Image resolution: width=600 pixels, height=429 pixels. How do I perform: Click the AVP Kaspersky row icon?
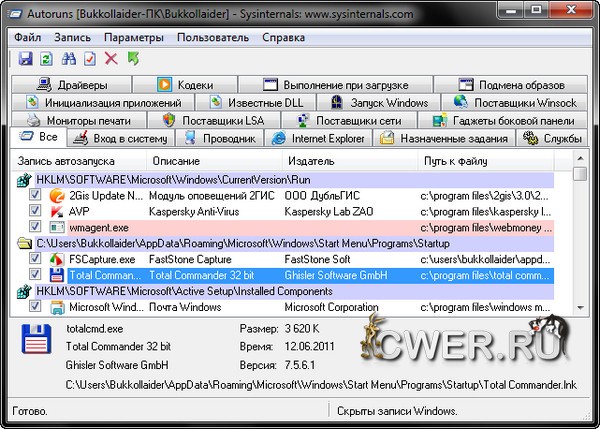pyautogui.click(x=57, y=212)
